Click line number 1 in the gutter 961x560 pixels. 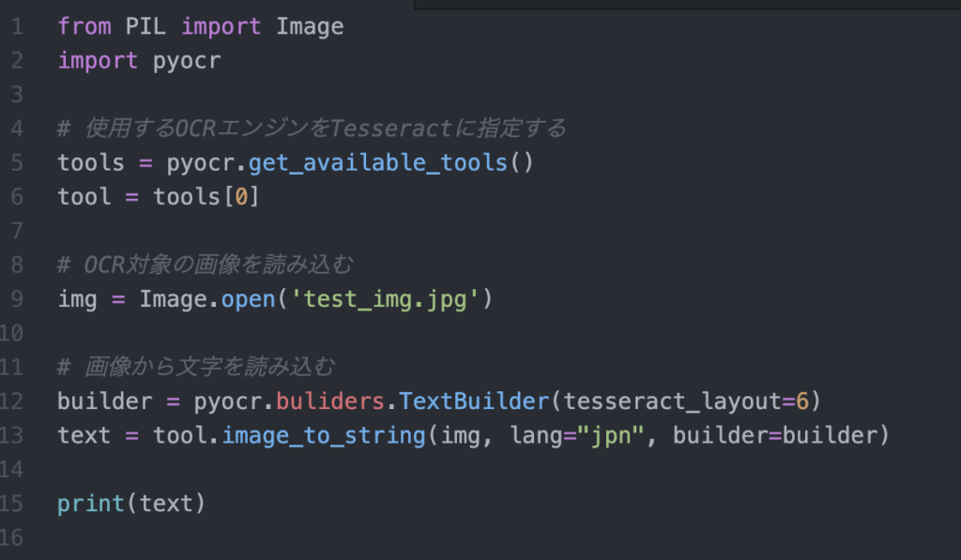point(16,26)
